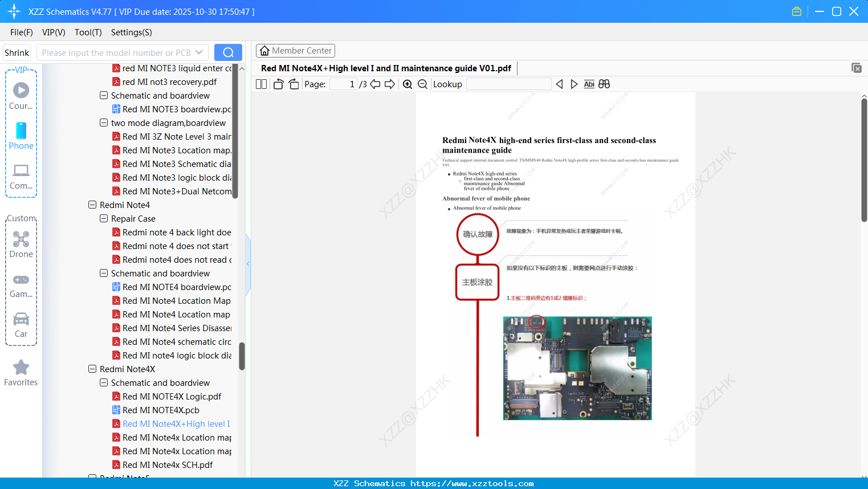The width and height of the screenshot is (868, 489).
Task: Click inside the Lookup text field
Action: [x=508, y=84]
